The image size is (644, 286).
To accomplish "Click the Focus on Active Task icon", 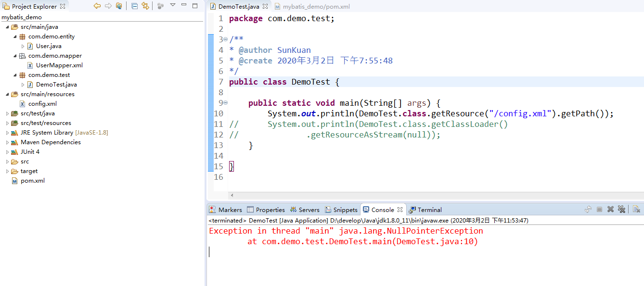I will (161, 6).
